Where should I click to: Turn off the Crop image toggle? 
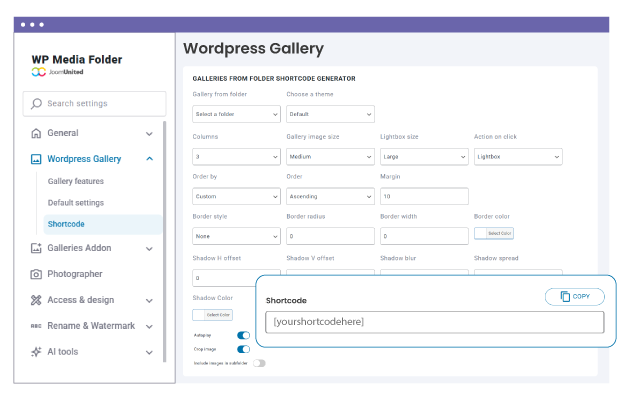243,349
